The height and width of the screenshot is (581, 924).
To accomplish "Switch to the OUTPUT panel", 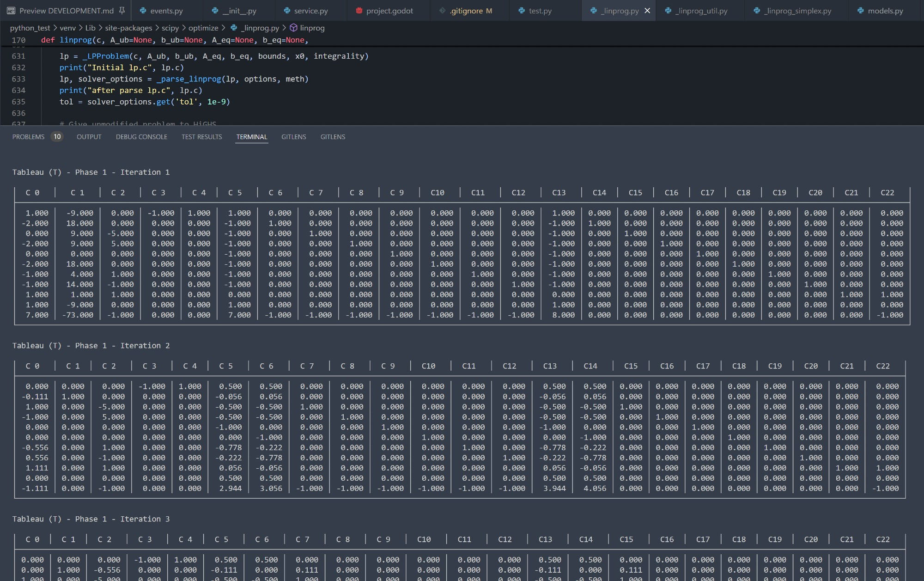I will click(89, 137).
